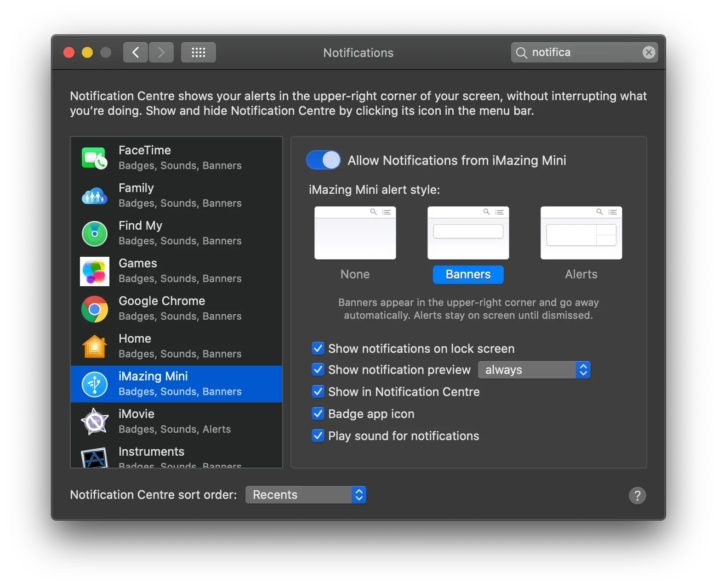
Task: Click the Home app icon
Action: click(x=94, y=346)
